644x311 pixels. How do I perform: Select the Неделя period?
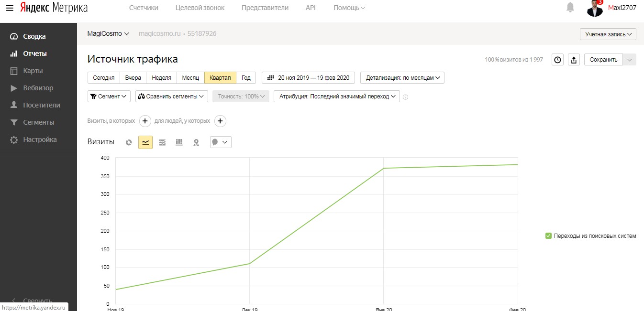click(161, 78)
